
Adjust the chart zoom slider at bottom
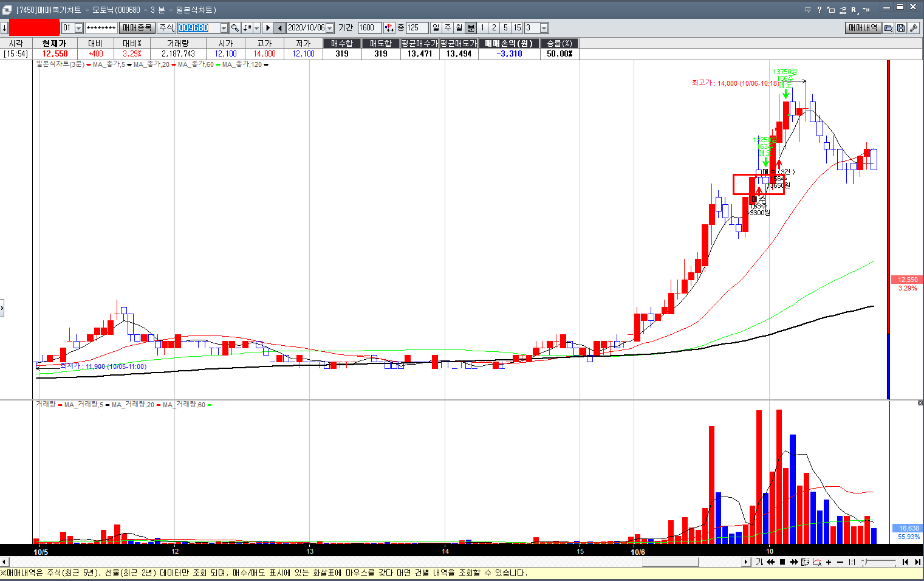(878, 562)
